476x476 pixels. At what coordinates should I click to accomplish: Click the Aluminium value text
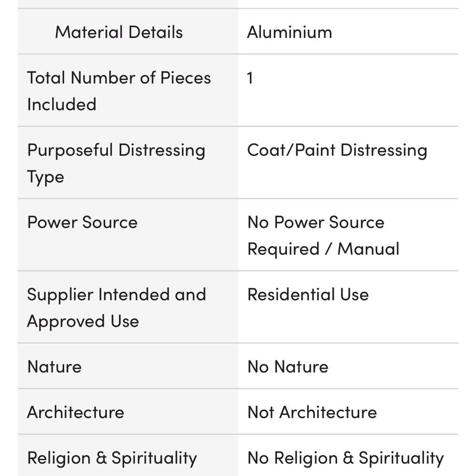pyautogui.click(x=289, y=32)
